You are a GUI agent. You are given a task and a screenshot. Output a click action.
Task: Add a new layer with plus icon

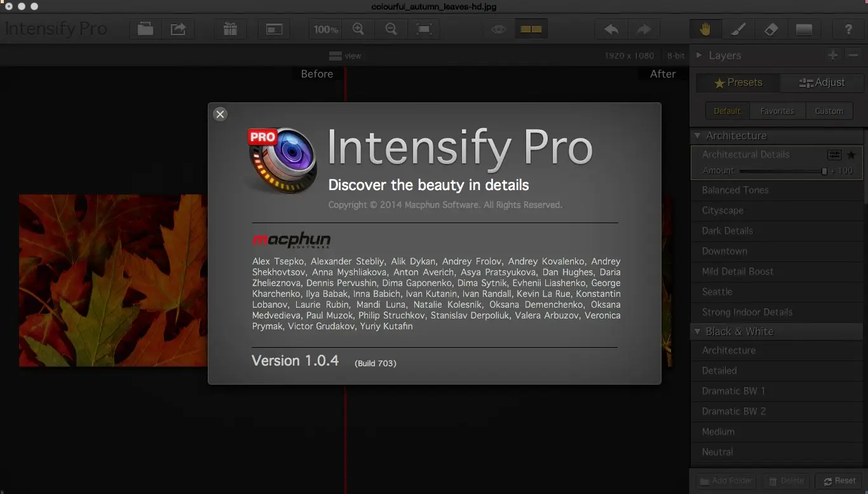click(833, 55)
